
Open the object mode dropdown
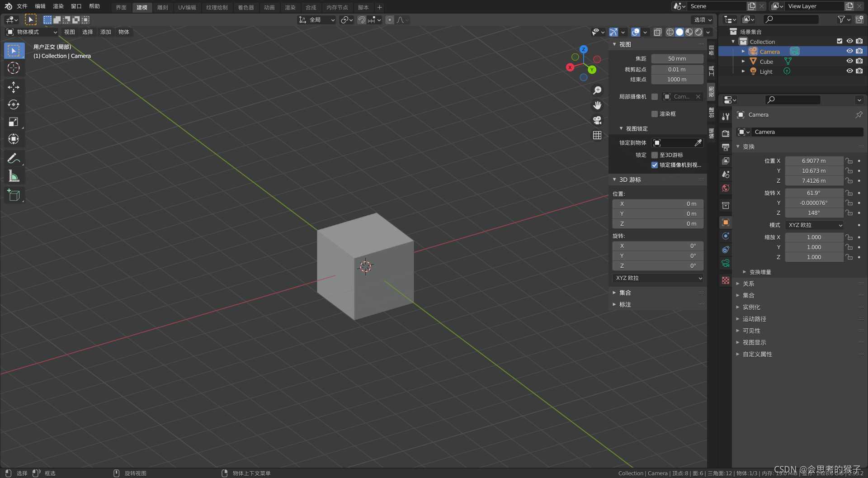32,32
